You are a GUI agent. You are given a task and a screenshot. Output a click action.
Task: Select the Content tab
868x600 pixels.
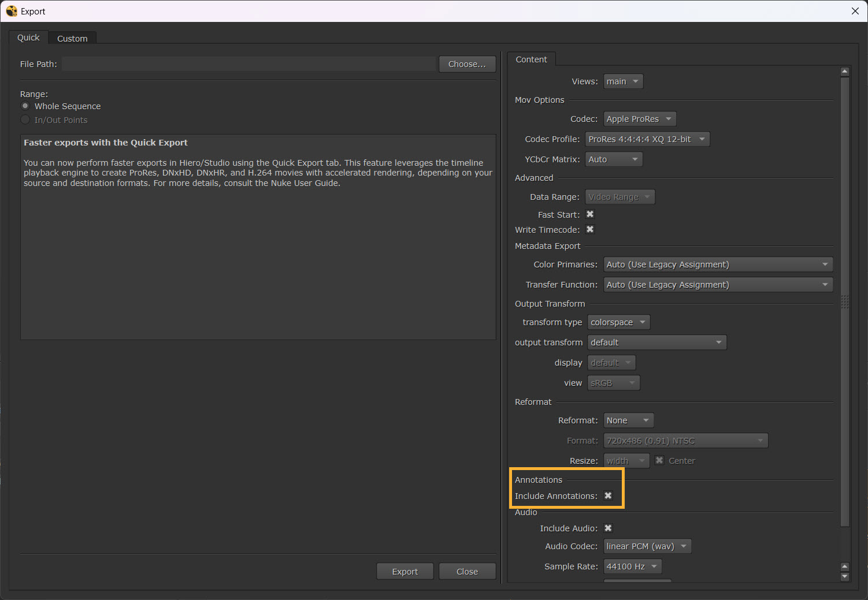click(x=531, y=59)
